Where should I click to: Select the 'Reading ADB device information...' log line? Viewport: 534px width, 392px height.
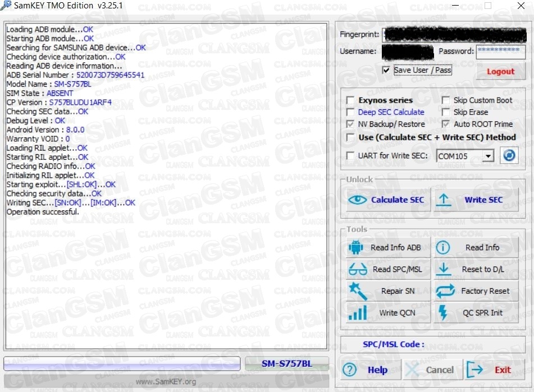pos(65,66)
